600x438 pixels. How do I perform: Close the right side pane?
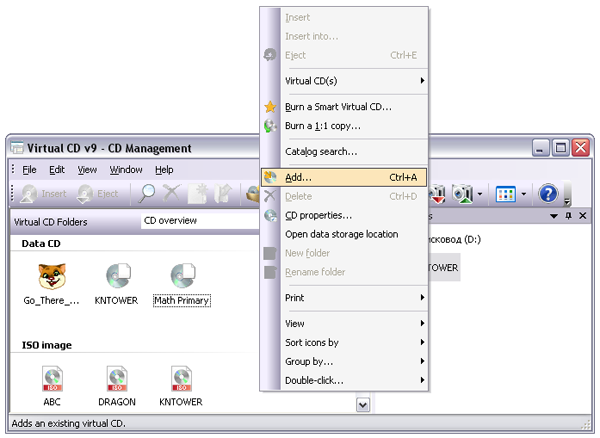[583, 216]
